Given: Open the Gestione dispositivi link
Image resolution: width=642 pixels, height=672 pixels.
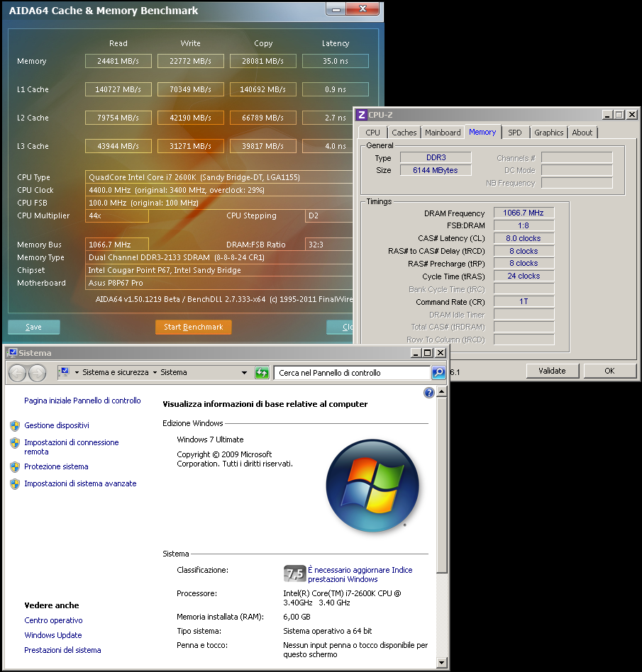Looking at the screenshot, I should coord(57,425).
